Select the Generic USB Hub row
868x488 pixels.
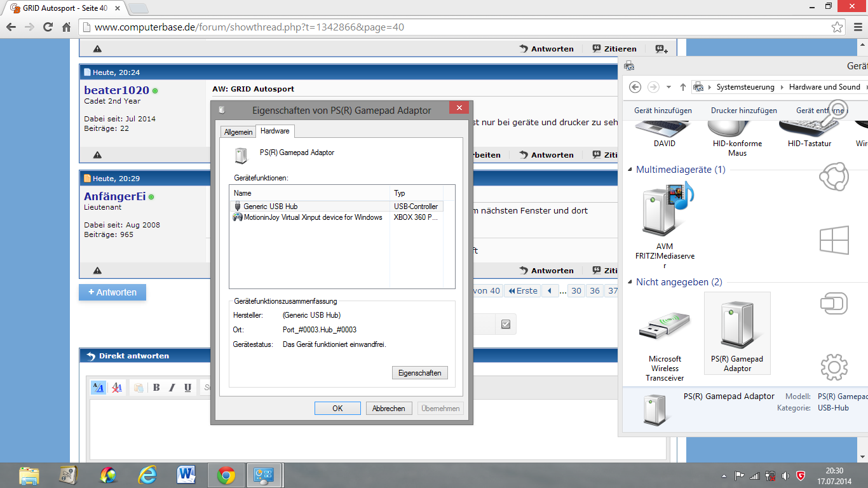coord(336,207)
